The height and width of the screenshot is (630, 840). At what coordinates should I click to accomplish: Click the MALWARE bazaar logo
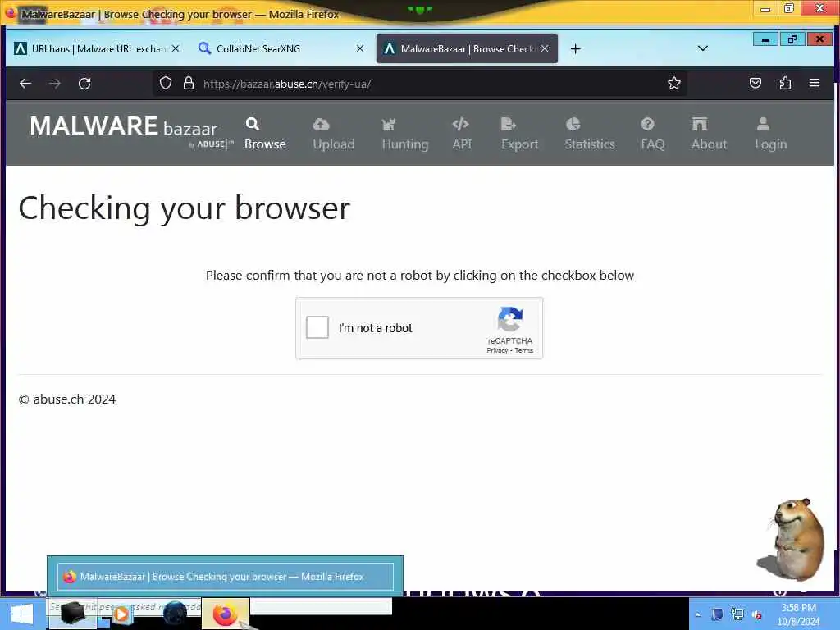click(131, 131)
